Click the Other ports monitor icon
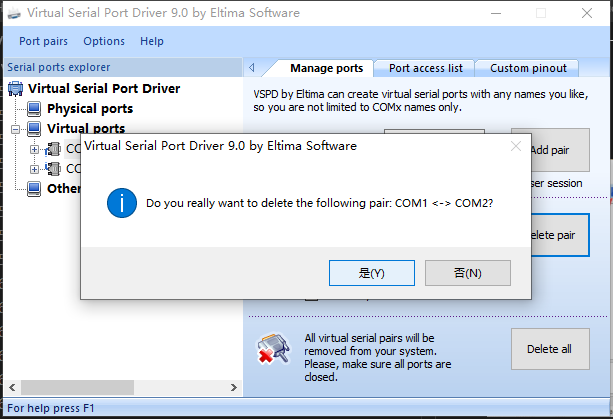613x419 pixels. tap(34, 189)
